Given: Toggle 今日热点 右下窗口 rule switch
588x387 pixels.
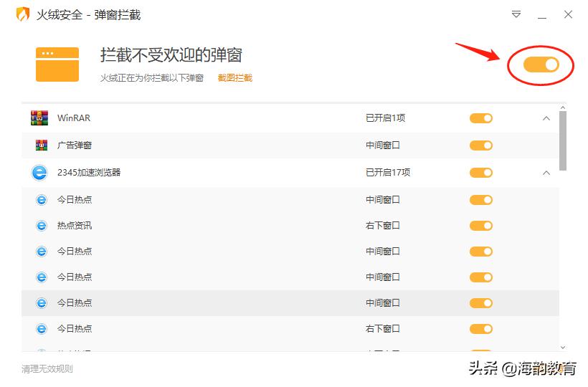Looking at the screenshot, I should click(481, 329).
